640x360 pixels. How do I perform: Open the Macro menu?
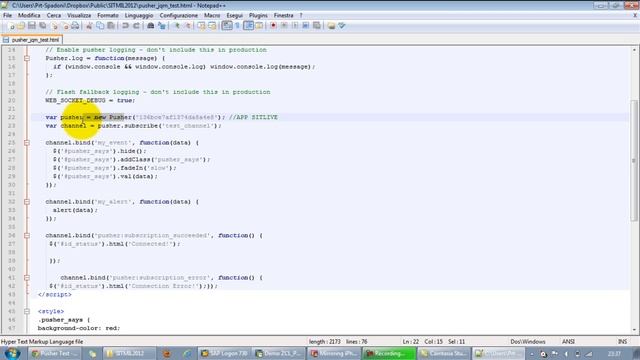(212, 16)
